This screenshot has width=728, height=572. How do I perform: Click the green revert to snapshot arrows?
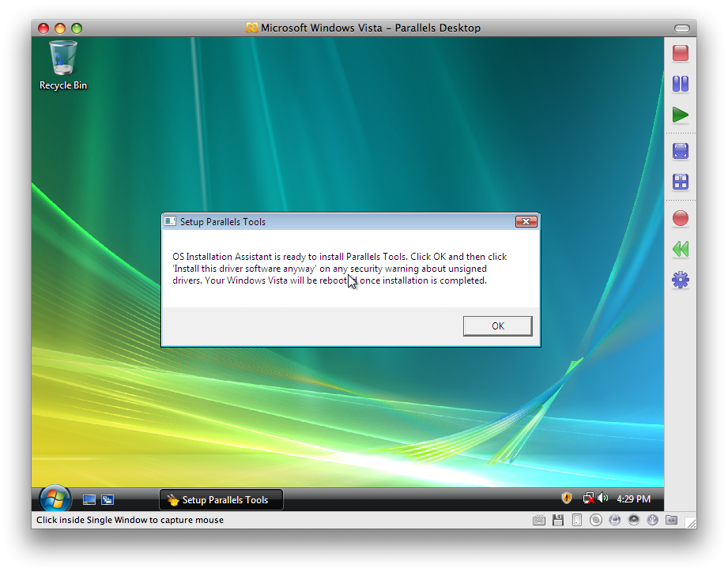pyautogui.click(x=681, y=249)
